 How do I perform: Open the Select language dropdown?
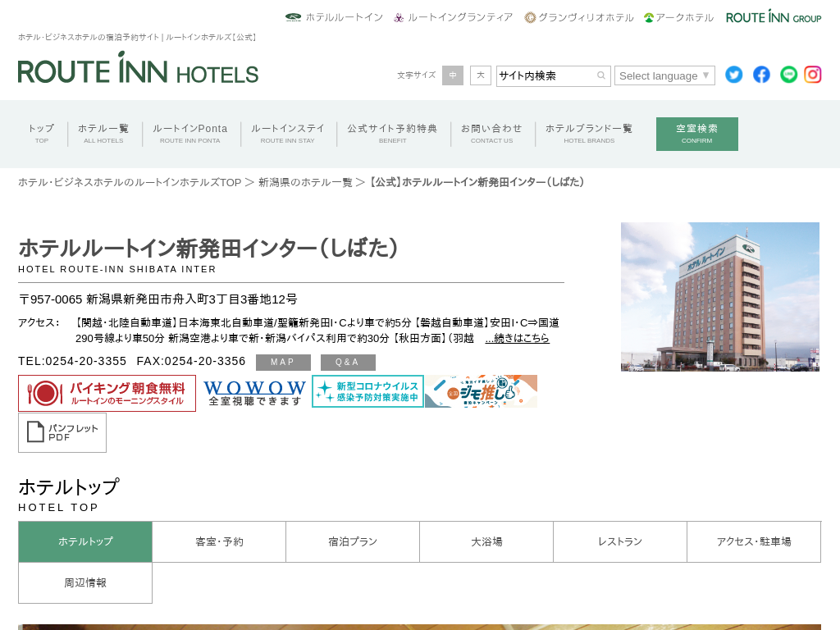click(x=664, y=75)
